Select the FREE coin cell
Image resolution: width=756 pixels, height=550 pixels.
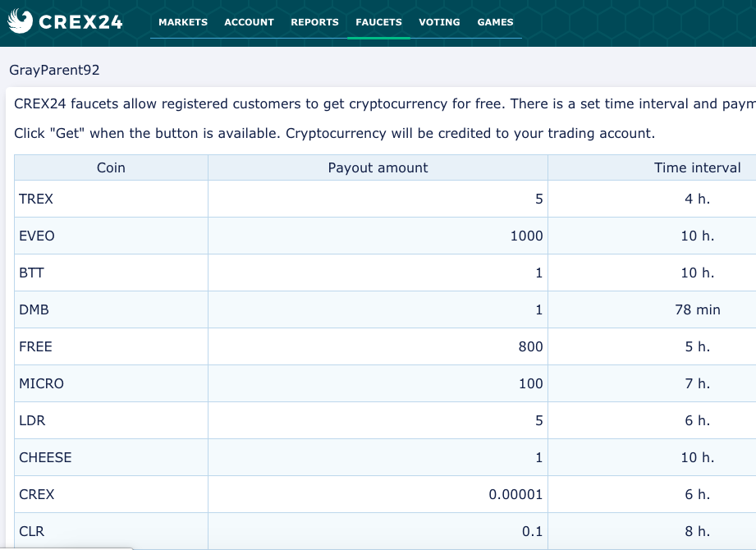point(111,346)
